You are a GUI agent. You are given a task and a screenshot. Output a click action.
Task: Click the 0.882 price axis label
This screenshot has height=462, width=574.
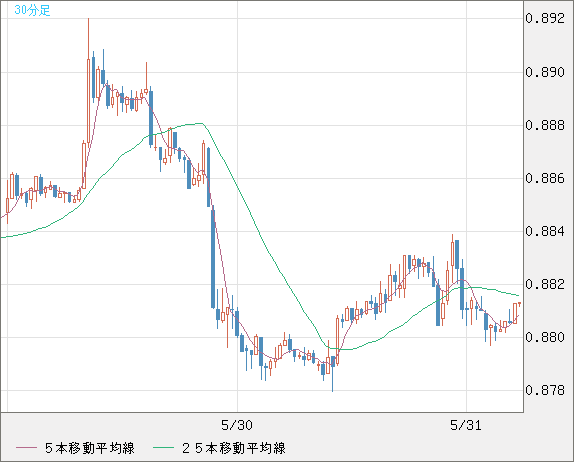[545, 284]
